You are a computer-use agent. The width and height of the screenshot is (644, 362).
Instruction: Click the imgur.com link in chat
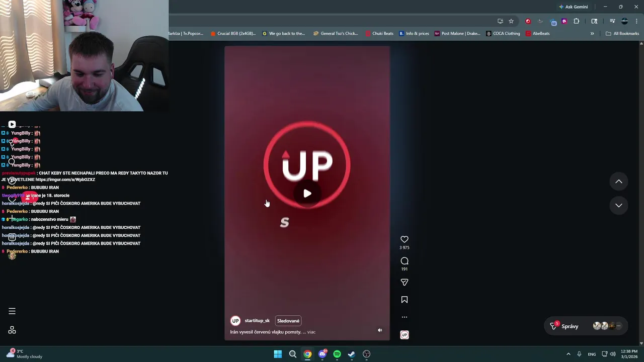tap(65, 179)
